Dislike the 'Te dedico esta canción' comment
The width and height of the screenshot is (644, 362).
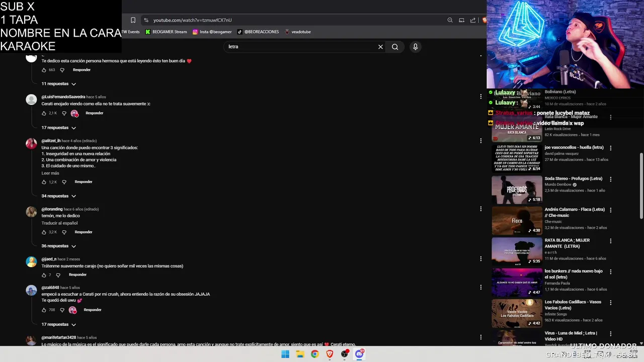62,70
